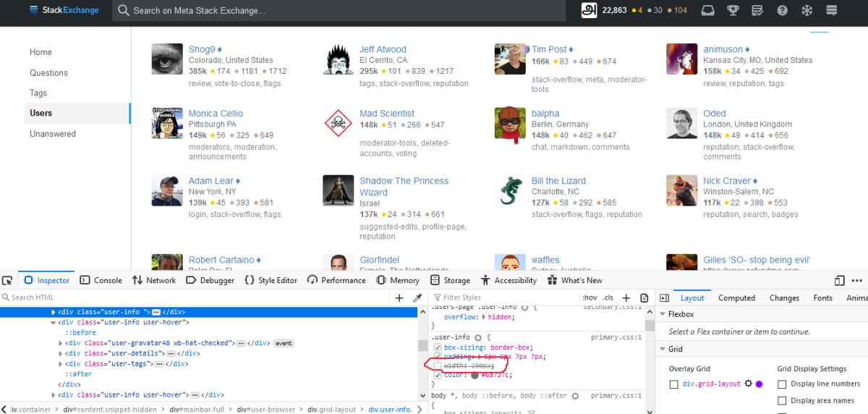
Task: Switch to the Console tab
Action: click(x=101, y=280)
